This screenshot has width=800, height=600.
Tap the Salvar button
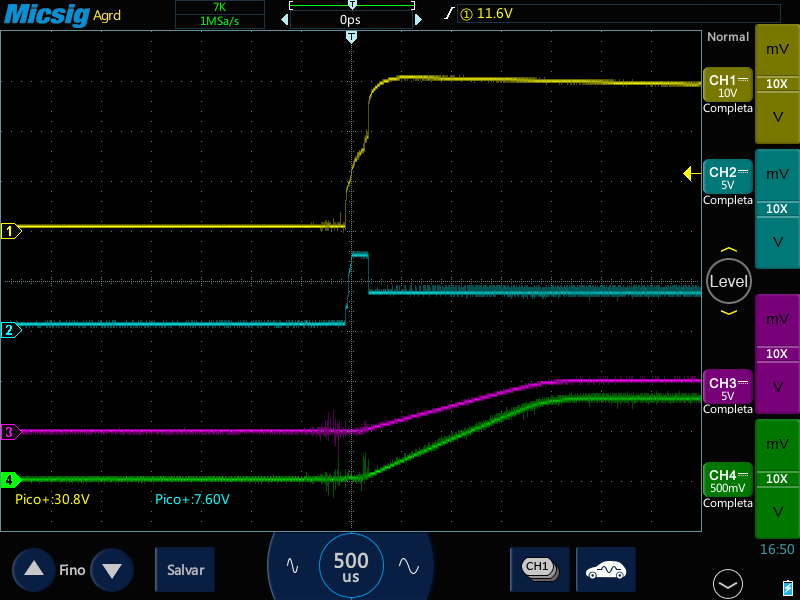coord(185,569)
